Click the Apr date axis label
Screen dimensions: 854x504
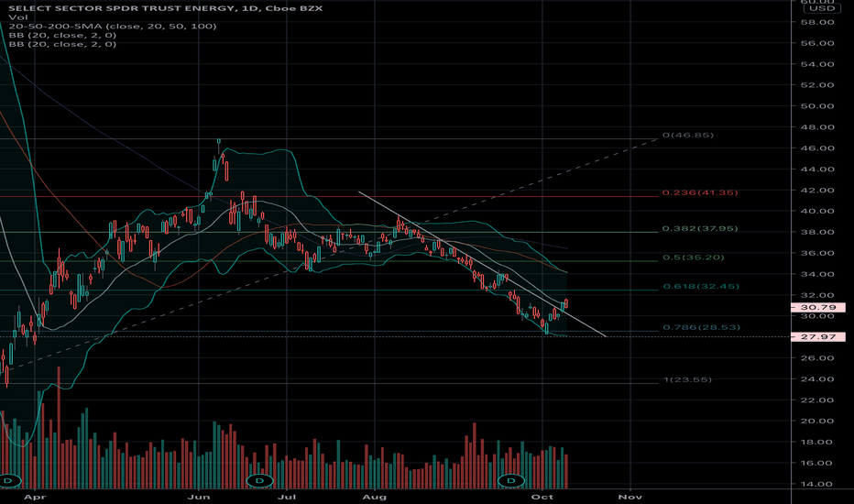tap(36, 497)
